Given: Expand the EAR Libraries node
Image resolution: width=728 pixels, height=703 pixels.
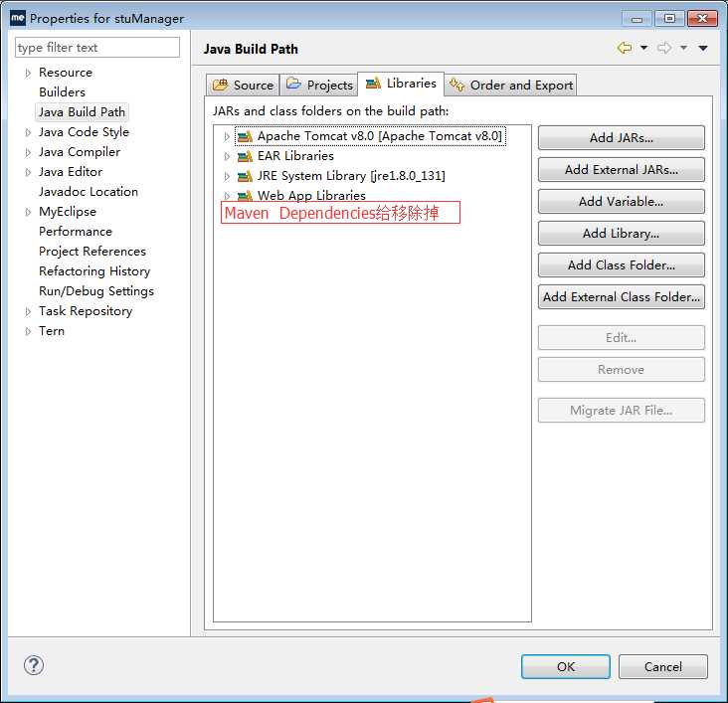Looking at the screenshot, I should pos(227,156).
